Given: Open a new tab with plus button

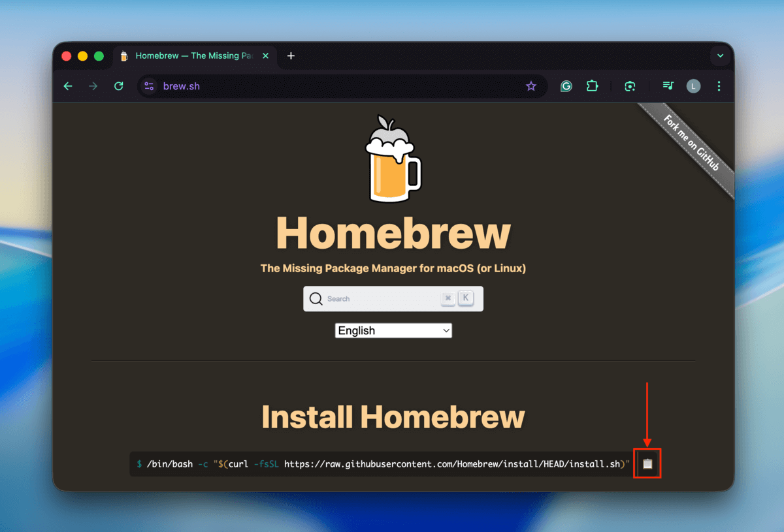Looking at the screenshot, I should (x=291, y=56).
